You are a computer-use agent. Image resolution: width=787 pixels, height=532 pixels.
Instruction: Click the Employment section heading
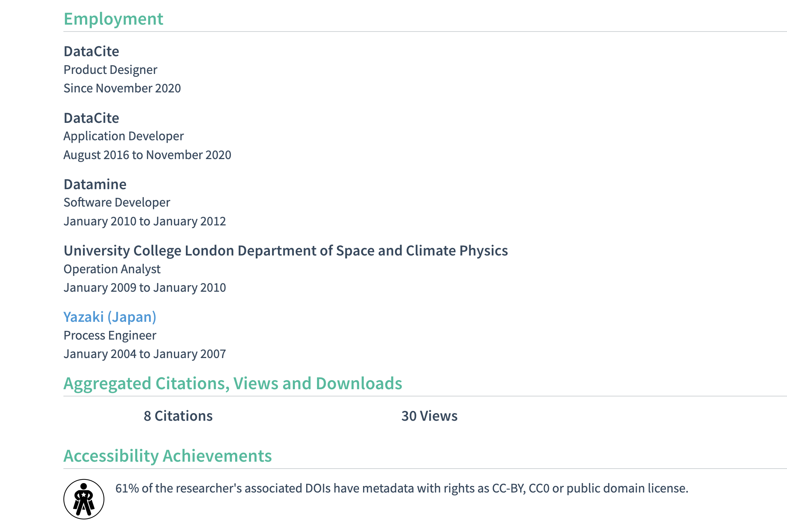point(113,19)
